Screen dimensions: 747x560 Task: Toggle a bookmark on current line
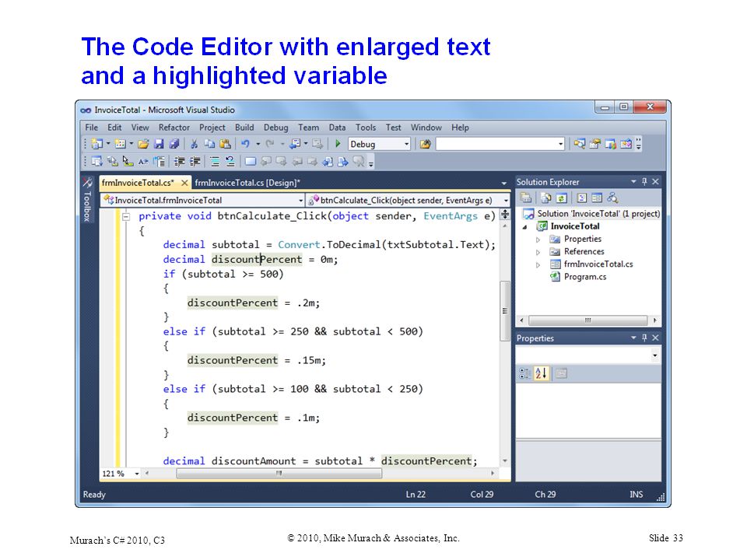(250, 162)
